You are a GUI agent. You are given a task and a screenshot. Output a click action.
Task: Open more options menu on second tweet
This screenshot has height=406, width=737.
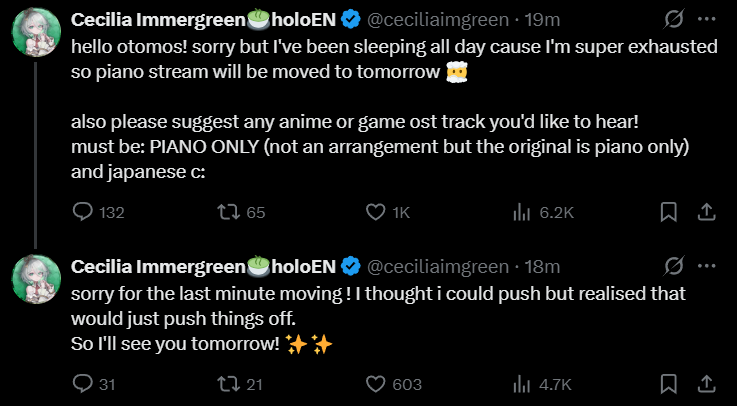[x=707, y=265]
